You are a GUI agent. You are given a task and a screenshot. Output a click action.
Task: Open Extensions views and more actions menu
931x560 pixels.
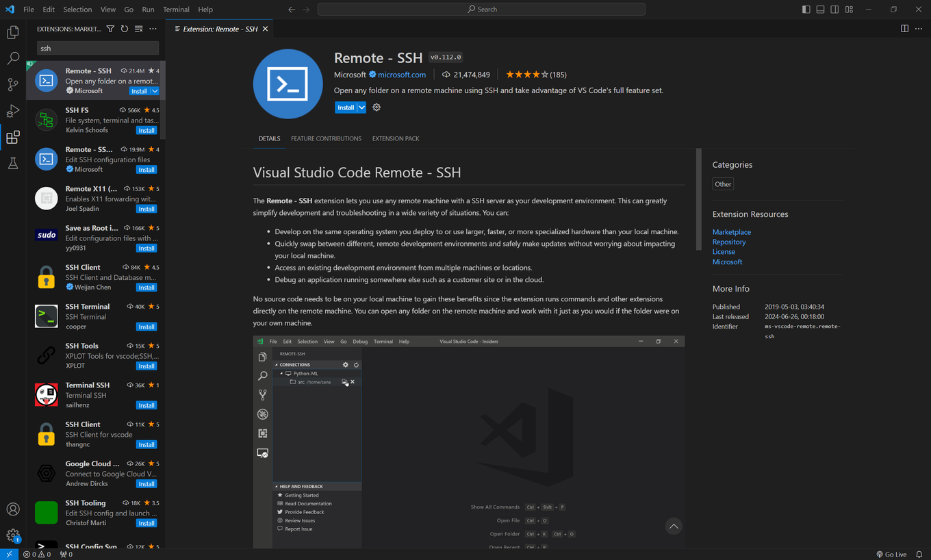pyautogui.click(x=153, y=29)
